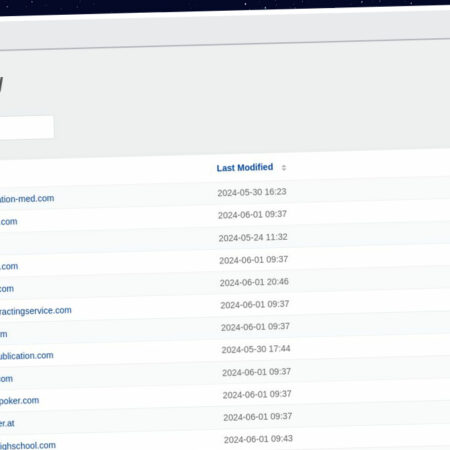The width and height of the screenshot is (450, 450).
Task: Open the link ending in ighschool.com
Action: point(28,446)
